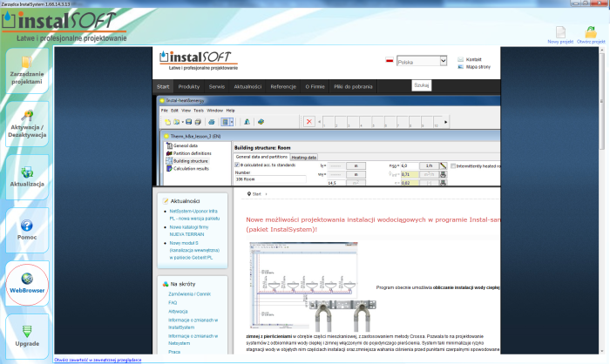The image size is (610, 364).
Task: Click the save icon in the Instal-heat&energy toolbar
Action: (189, 122)
